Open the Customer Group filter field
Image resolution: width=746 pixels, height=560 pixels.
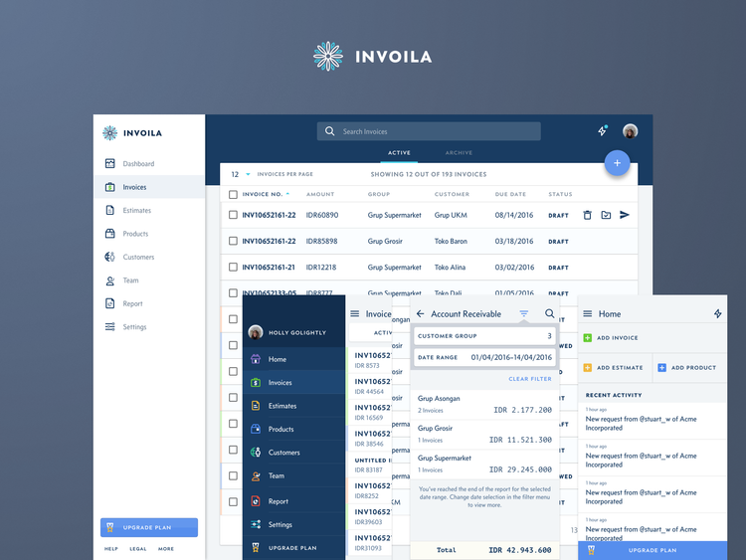point(484,336)
